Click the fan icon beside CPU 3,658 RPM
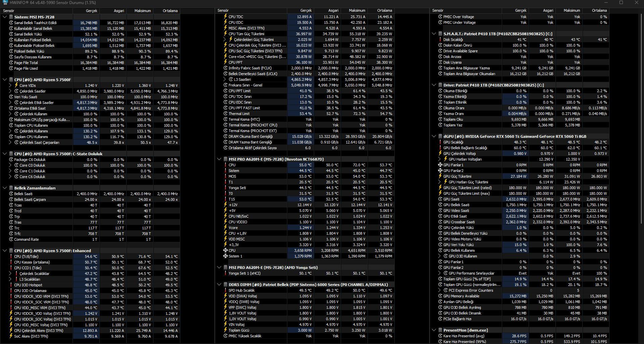 point(226,250)
